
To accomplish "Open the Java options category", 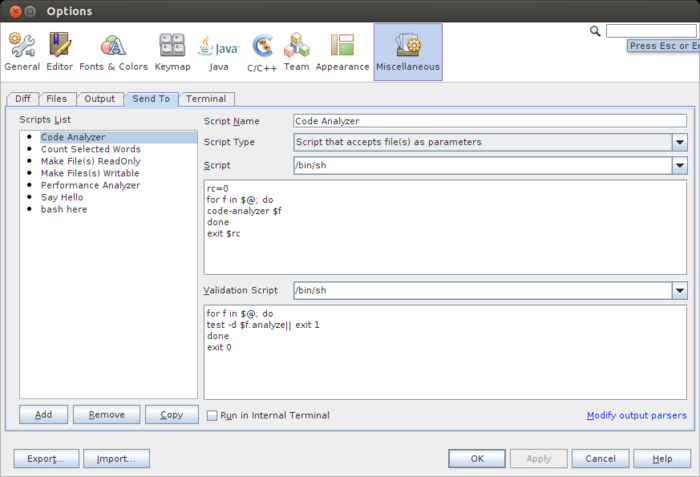I will pos(218,52).
